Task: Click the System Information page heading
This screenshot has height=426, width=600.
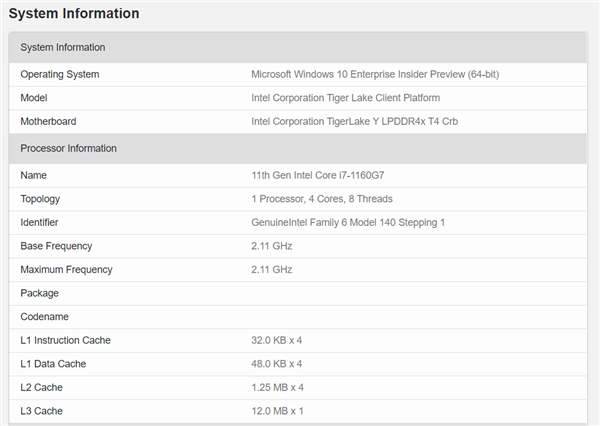Action: tap(74, 14)
